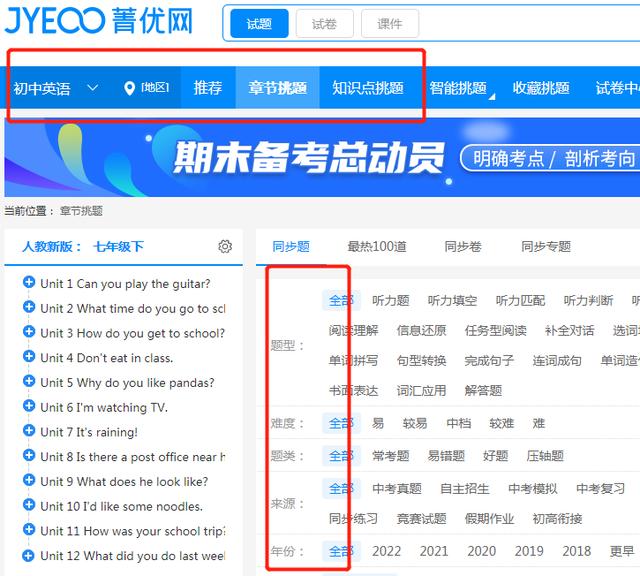Click plus icon beside Unit 12 last weekend
Viewport: 640px width, 576px height.
[x=29, y=554]
